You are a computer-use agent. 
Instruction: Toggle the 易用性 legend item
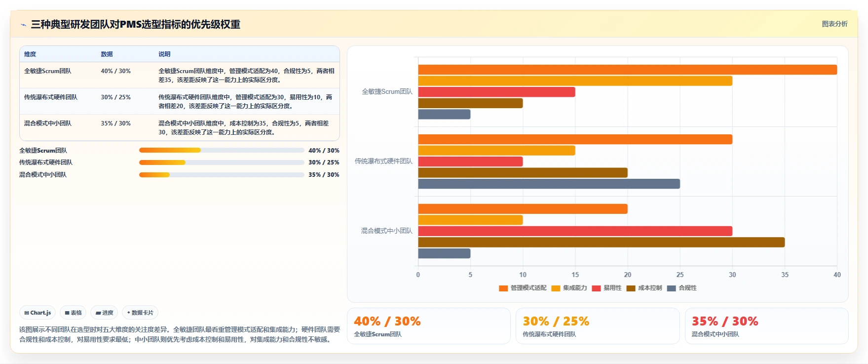(606, 288)
